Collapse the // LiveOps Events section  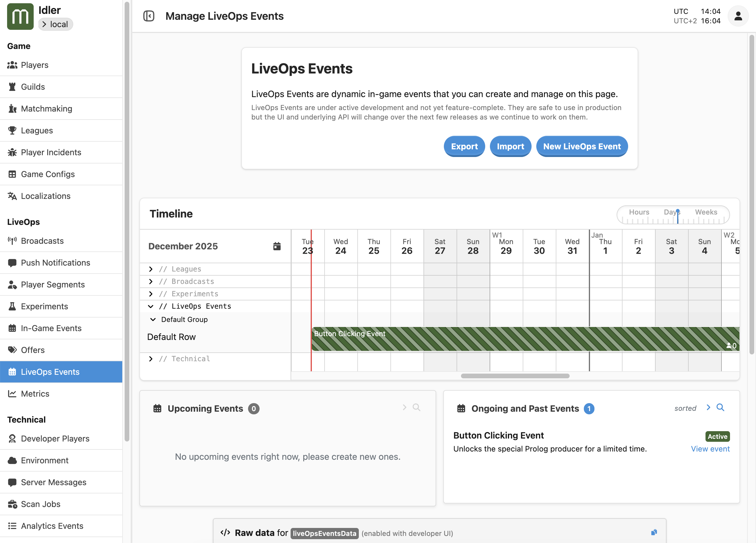151,307
